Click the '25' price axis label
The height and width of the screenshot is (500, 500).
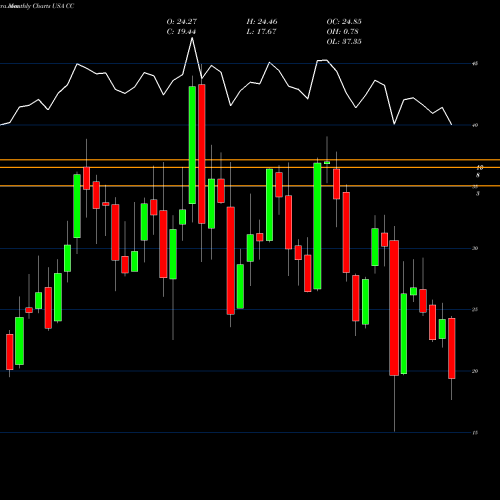click(x=475, y=310)
